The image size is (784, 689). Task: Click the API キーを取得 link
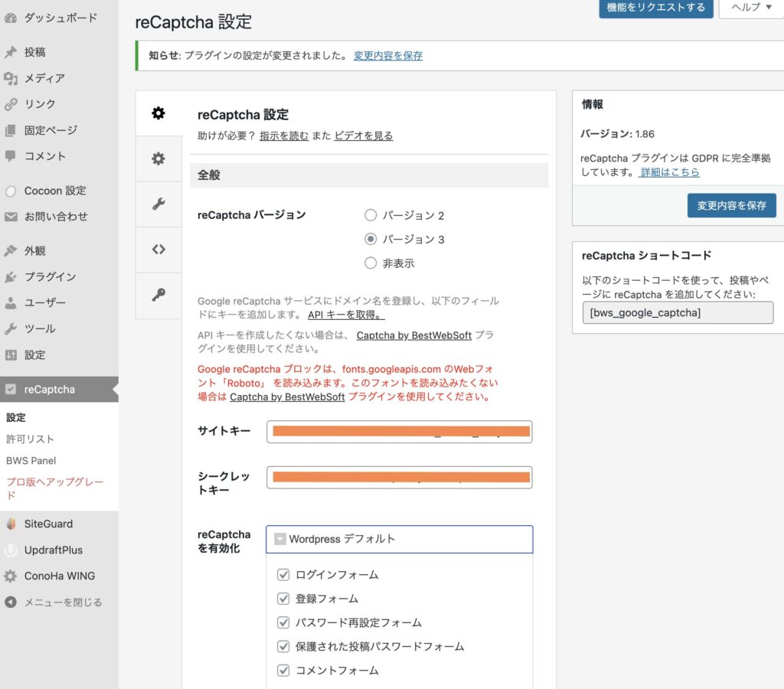(346, 315)
